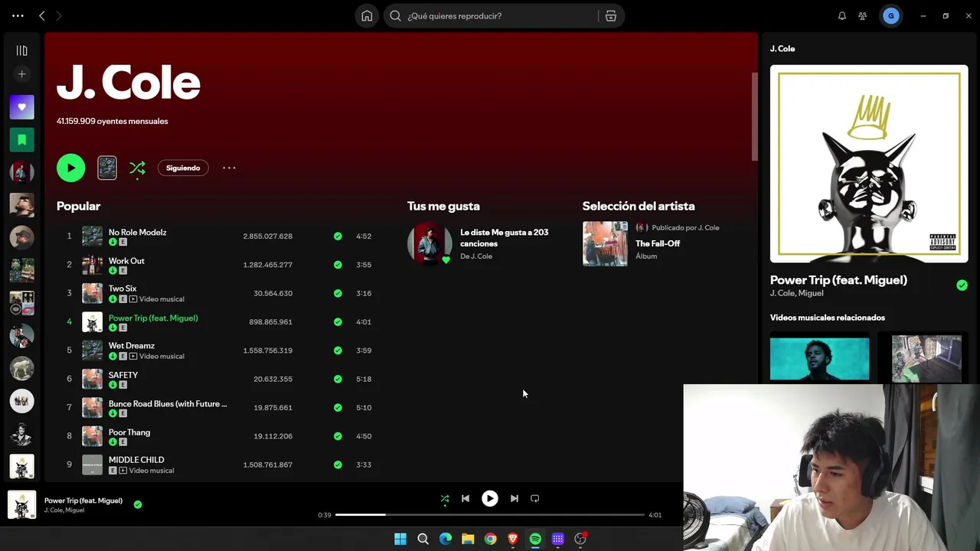Image resolution: width=980 pixels, height=551 pixels.
Task: Skip to next track
Action: pos(514,499)
